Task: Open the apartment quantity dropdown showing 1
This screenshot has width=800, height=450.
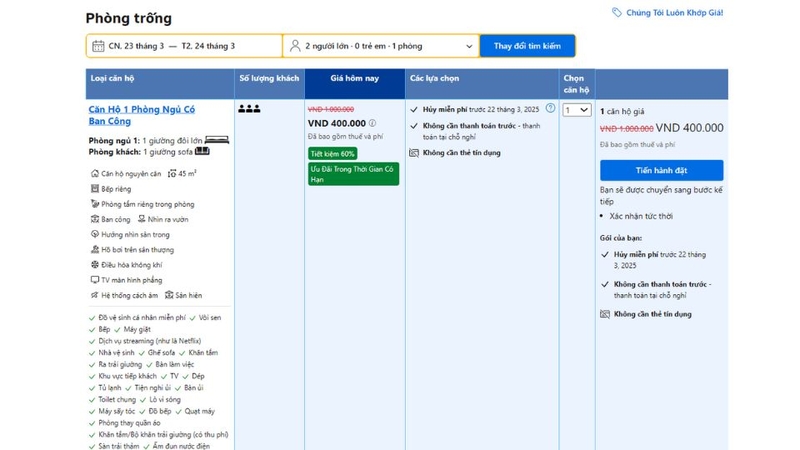Action: (577, 110)
